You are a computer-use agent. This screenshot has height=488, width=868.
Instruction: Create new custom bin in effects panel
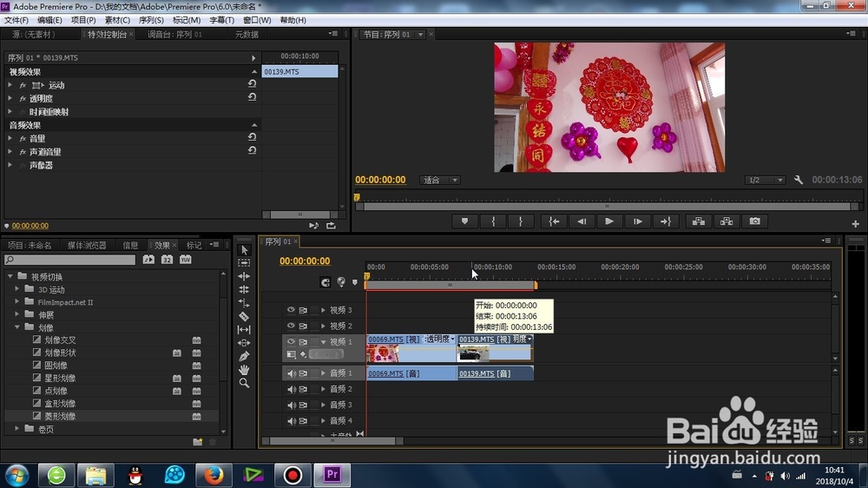pos(197,441)
